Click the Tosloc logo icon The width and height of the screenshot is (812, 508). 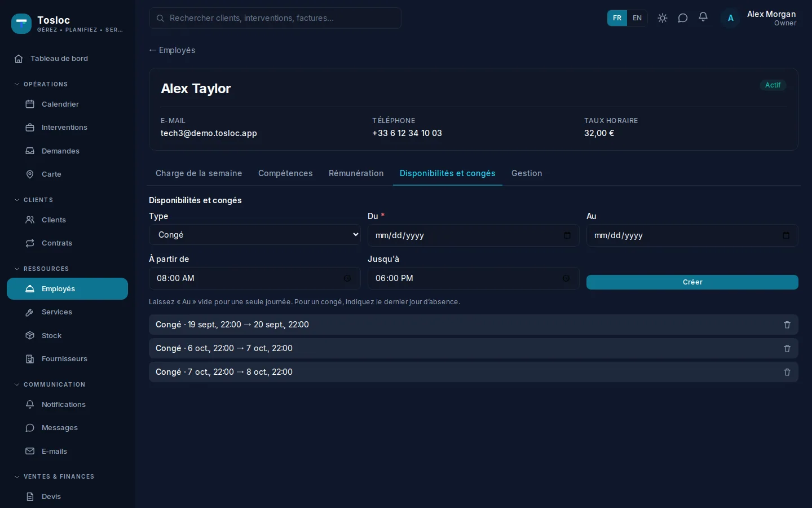[21, 24]
